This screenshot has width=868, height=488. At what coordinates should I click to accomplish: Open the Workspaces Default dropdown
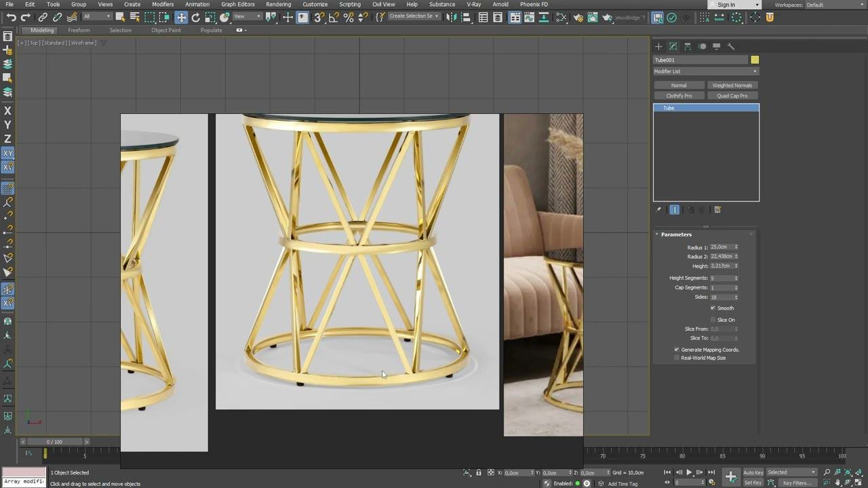click(834, 5)
